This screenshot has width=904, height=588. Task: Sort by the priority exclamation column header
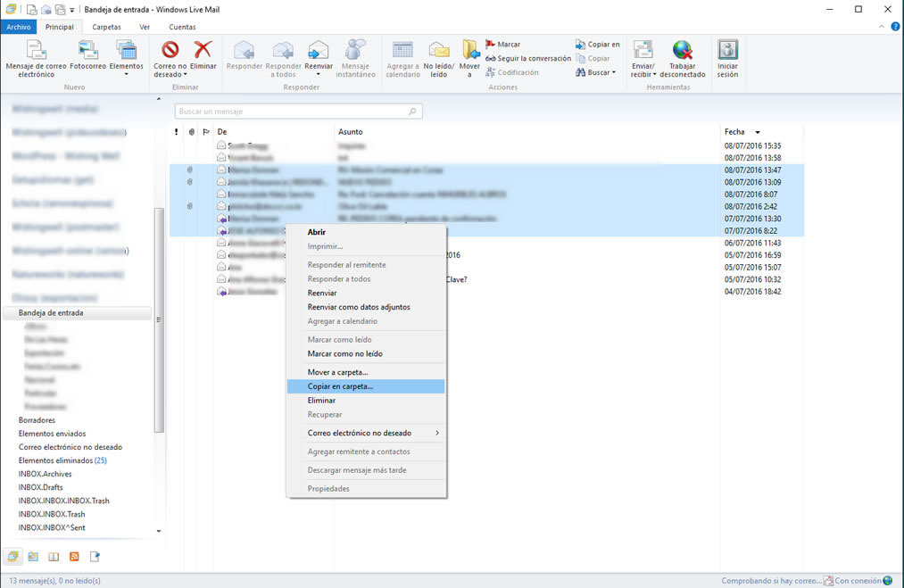[x=177, y=132]
